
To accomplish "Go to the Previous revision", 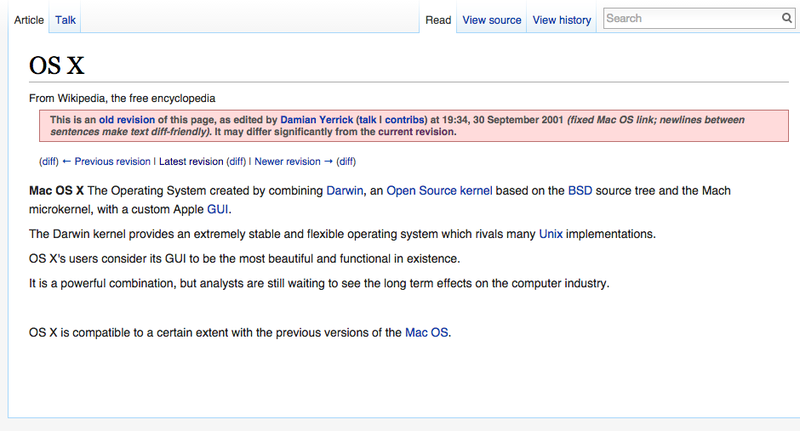I will [106, 162].
